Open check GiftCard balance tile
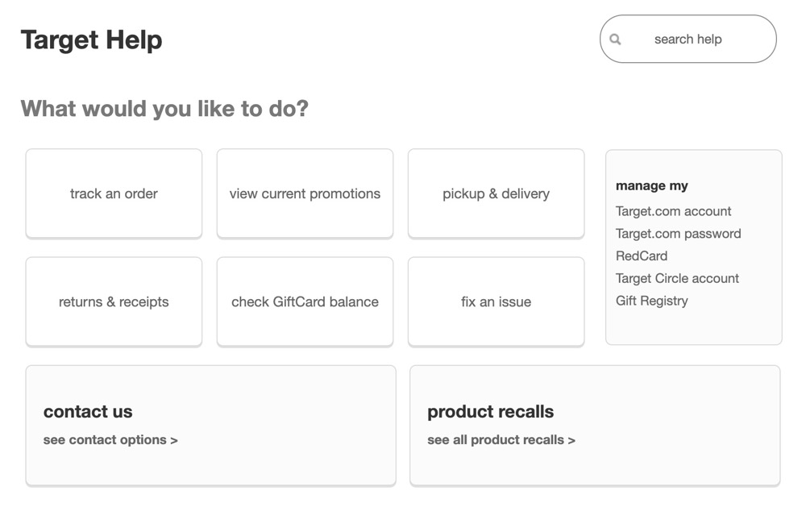806x532 pixels. pyautogui.click(x=305, y=301)
